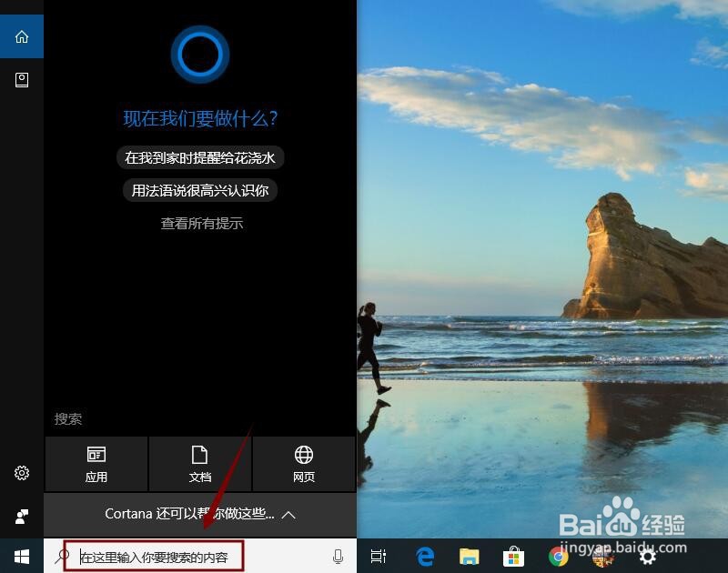728x573 pixels.
Task: Select suggestion 在我到家时提醒给花浇水
Action: (200, 157)
